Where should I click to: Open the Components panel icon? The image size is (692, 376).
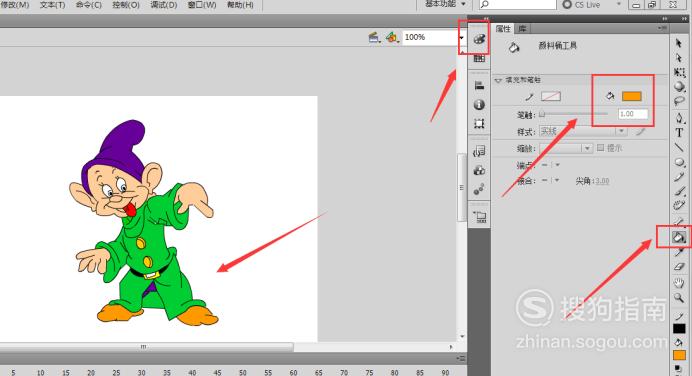click(479, 170)
